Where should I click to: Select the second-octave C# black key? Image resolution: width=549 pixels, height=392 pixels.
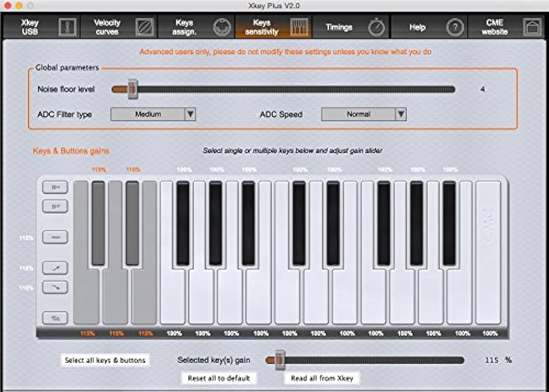(299, 223)
